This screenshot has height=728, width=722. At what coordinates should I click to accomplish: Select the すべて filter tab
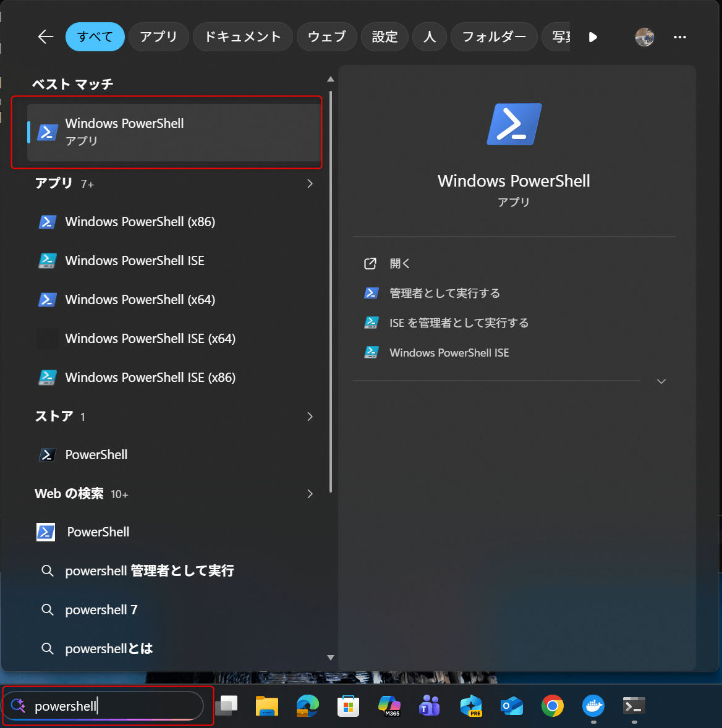(x=95, y=36)
